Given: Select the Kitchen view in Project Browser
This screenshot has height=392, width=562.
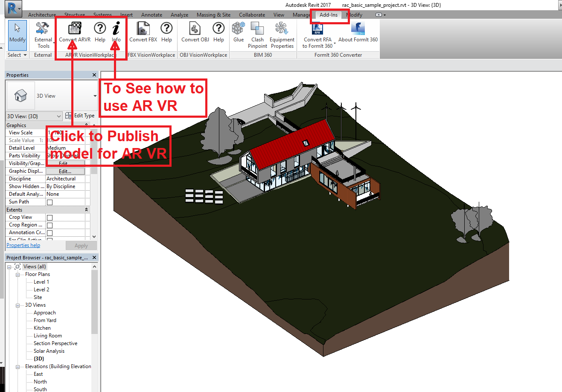Looking at the screenshot, I should (41, 328).
